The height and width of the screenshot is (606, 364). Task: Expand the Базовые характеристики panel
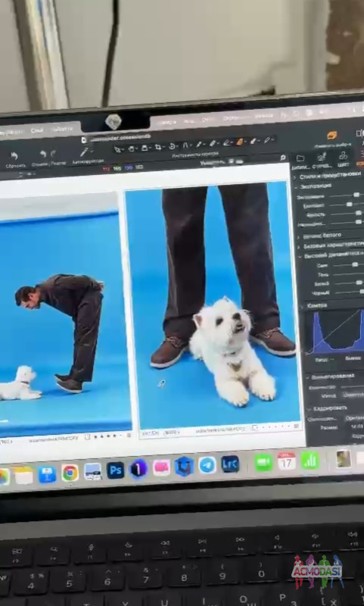pyautogui.click(x=298, y=246)
